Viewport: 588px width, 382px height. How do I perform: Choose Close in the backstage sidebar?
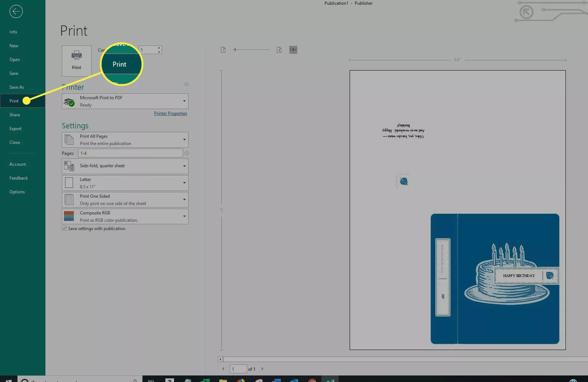click(x=15, y=142)
